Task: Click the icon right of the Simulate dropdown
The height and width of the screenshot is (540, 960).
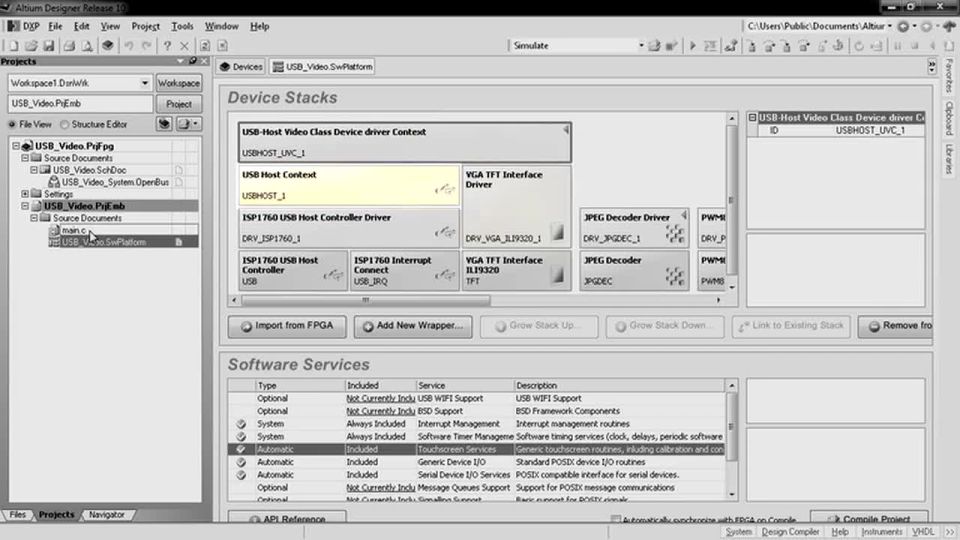Action: click(654, 46)
